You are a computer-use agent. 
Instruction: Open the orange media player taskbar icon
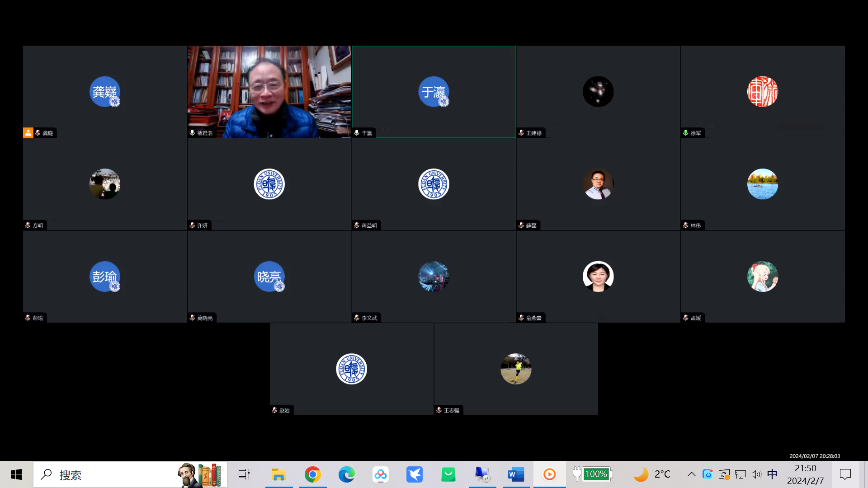[x=549, y=474]
